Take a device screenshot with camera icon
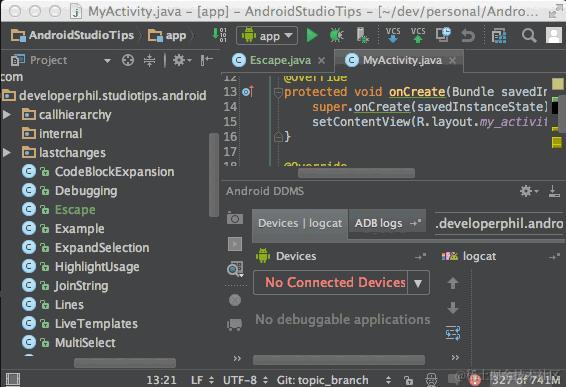This screenshot has width=566, height=387. 235,218
